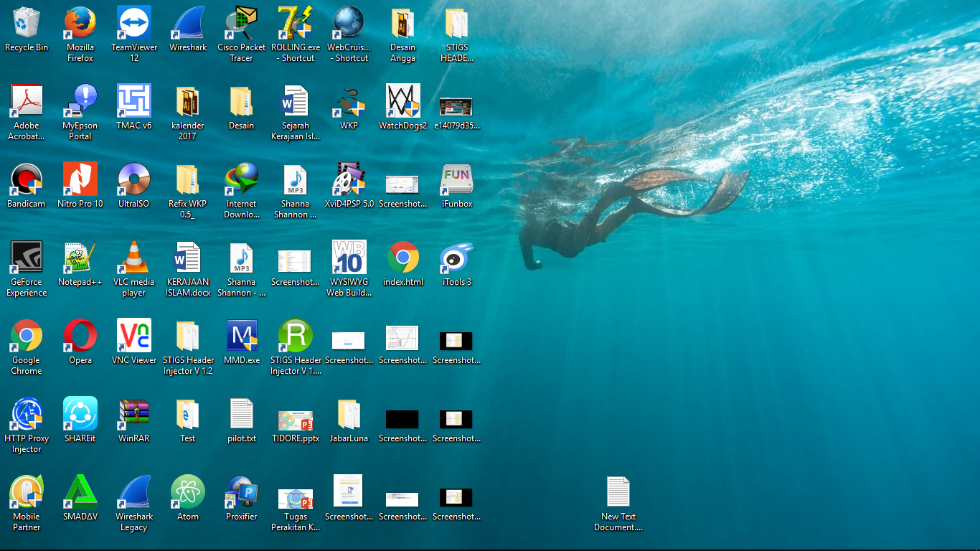980x551 pixels.
Task: Select the kalender 2017 folder
Action: point(188,101)
